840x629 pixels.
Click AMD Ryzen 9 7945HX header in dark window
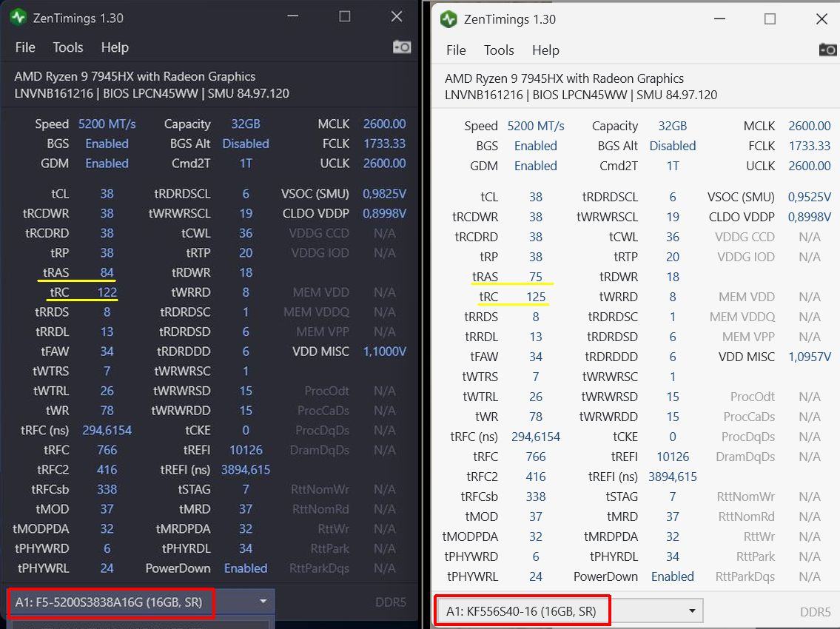tap(135, 77)
